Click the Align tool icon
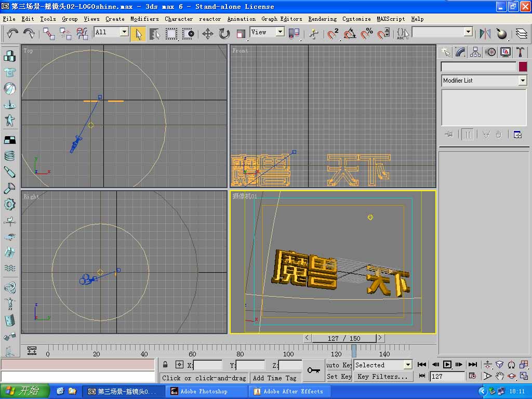Screen dimensions: 532x399 pyautogui.click(x=501, y=34)
